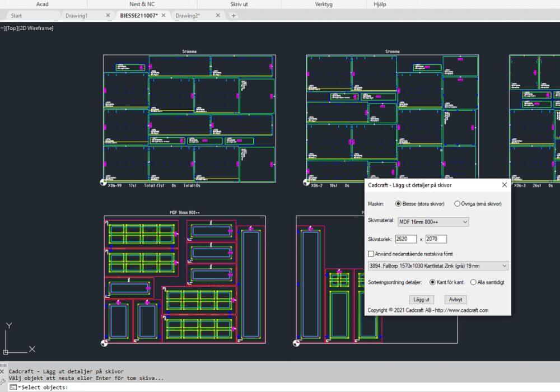Click the recent commands icon beside Select objects

click(x=20, y=386)
